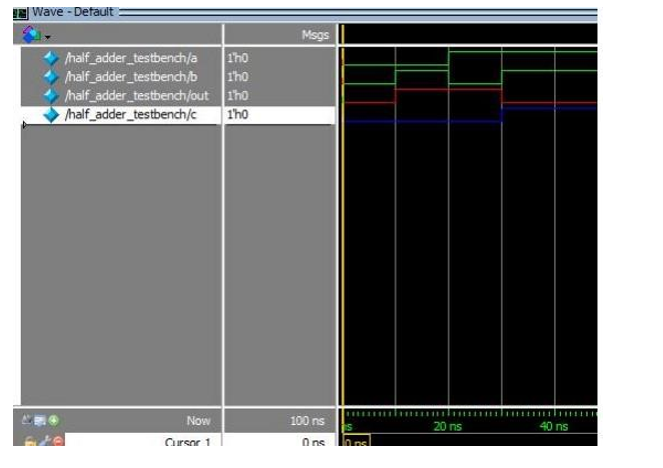The height and width of the screenshot is (468, 663).
Task: Click the cursor lock icon
Action: click(30, 441)
